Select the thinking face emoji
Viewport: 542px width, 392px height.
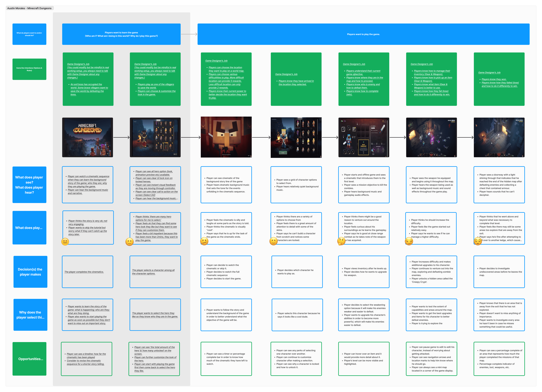tap(341, 241)
